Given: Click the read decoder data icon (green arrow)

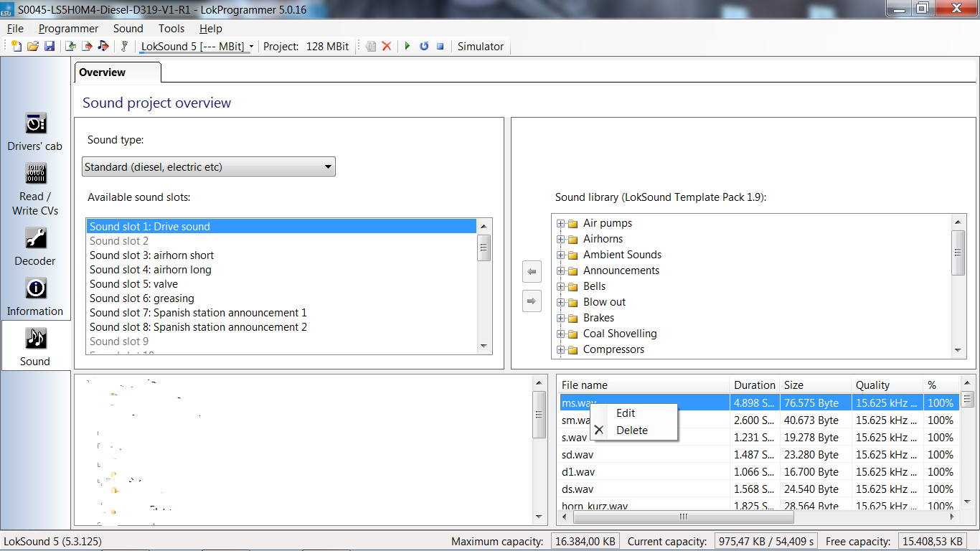Looking at the screenshot, I should coord(70,46).
